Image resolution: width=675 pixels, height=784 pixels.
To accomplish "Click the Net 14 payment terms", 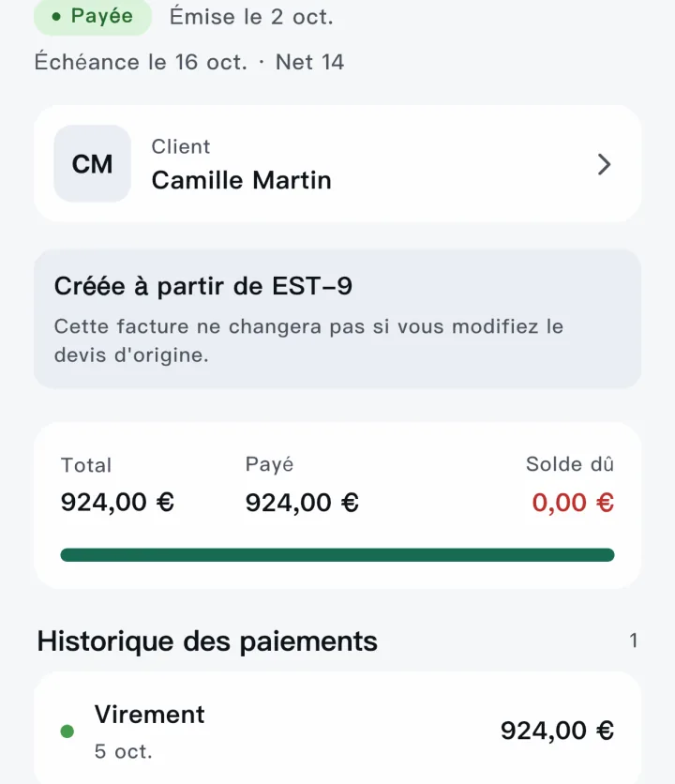I will pos(310,63).
